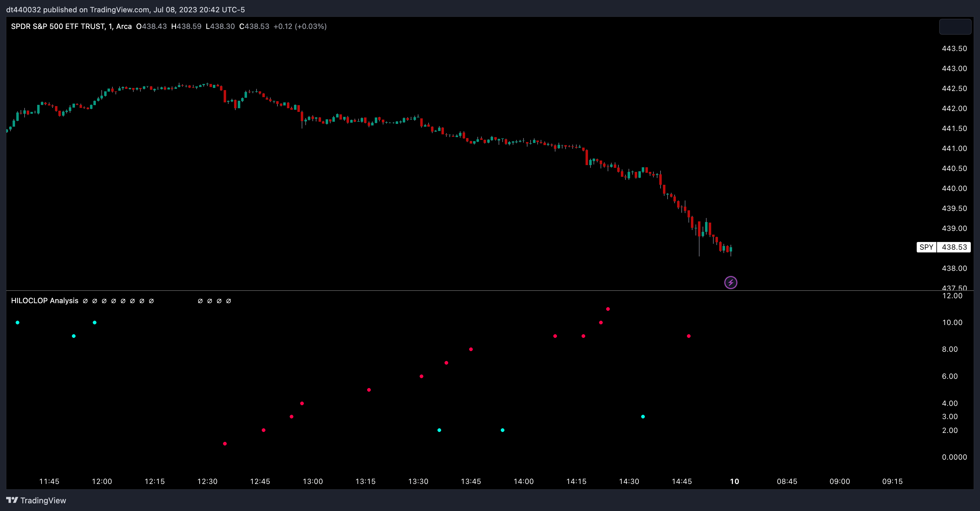This screenshot has width=980, height=511.
Task: Click the 8.00 indicator scale label
Action: [950, 349]
